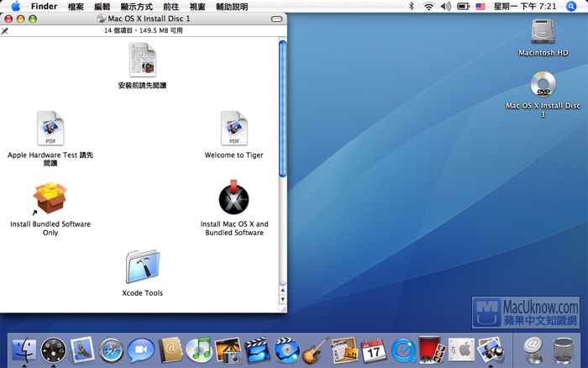Viewport: 588px width, 368px height.
Task: Launch QuickTime Player from the Dock
Action: (x=403, y=350)
